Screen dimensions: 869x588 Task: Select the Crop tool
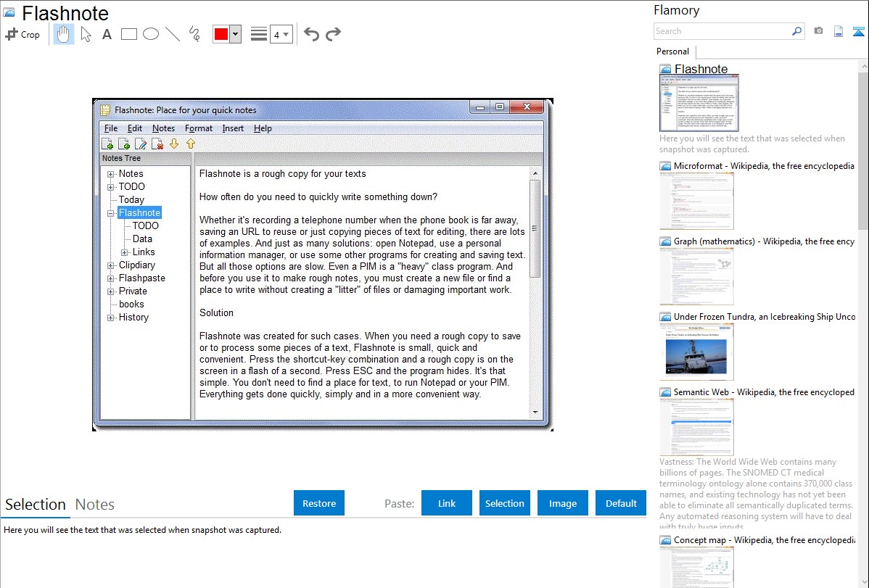[22, 34]
